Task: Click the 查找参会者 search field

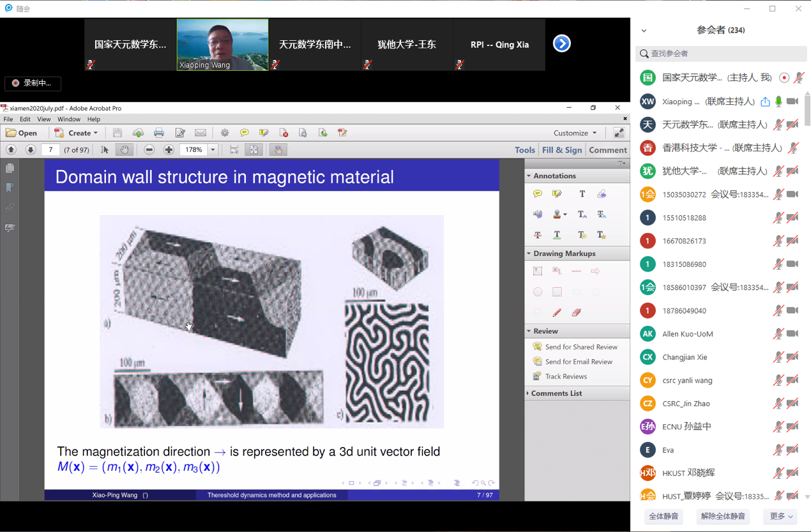Action: coord(722,54)
